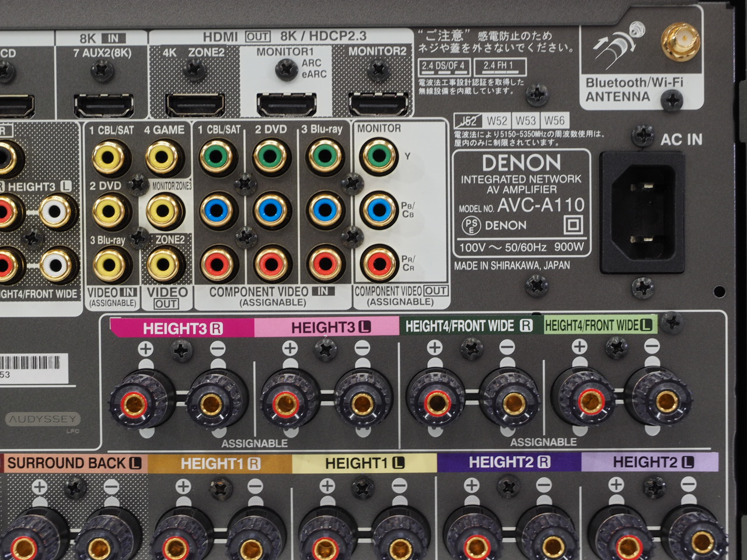
Task: Click the SURROUND BACK L label
Action: (74, 463)
